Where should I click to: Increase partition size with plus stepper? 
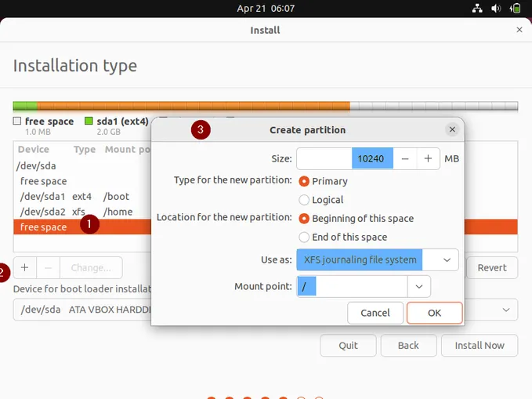coord(428,158)
